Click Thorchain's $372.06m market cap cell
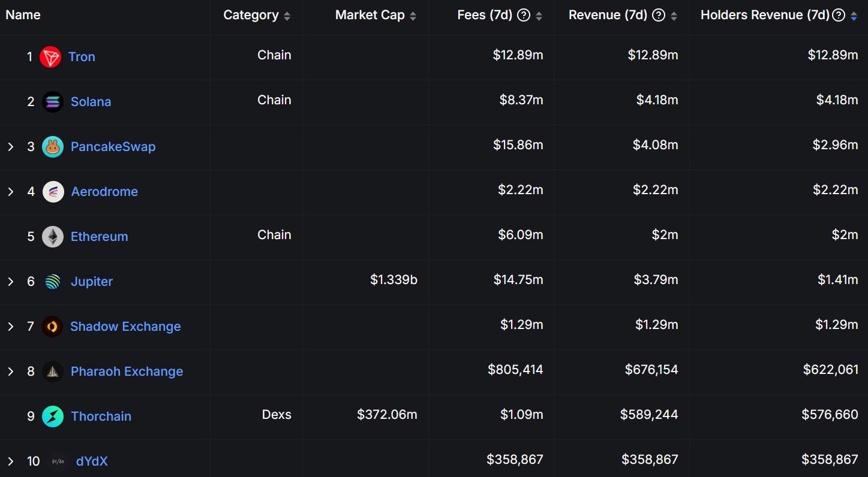This screenshot has height=477, width=868. click(387, 415)
